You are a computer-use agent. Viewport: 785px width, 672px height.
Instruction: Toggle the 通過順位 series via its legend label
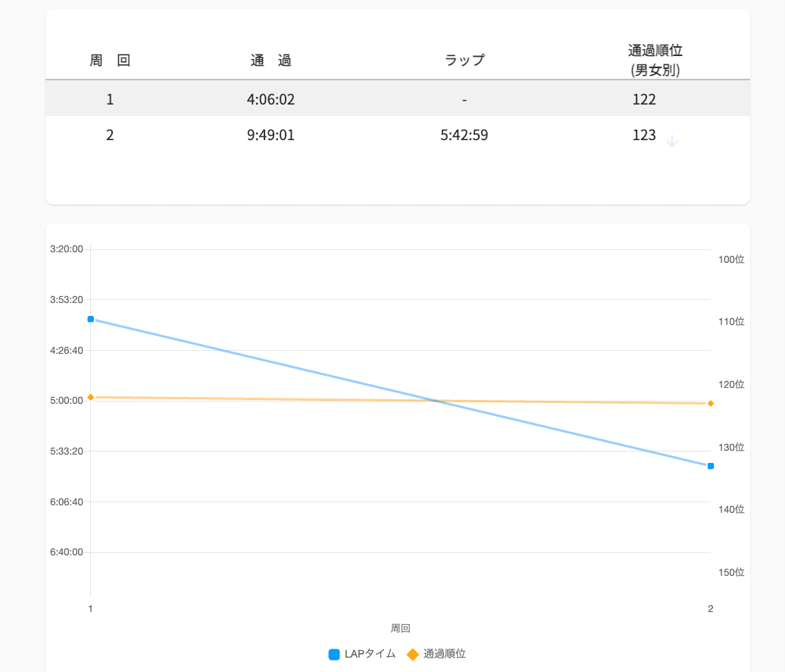[444, 654]
